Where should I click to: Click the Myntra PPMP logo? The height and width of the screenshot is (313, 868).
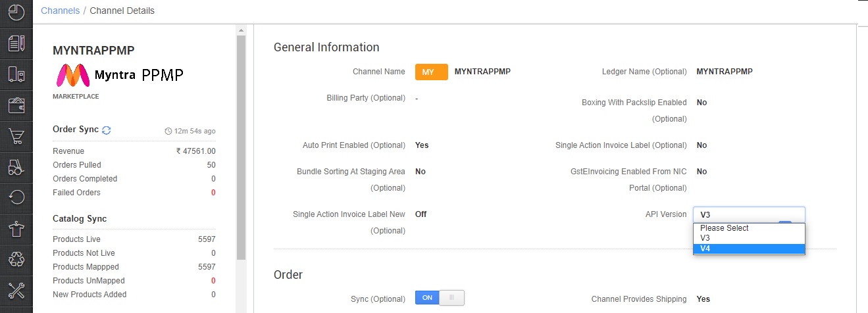coord(119,76)
